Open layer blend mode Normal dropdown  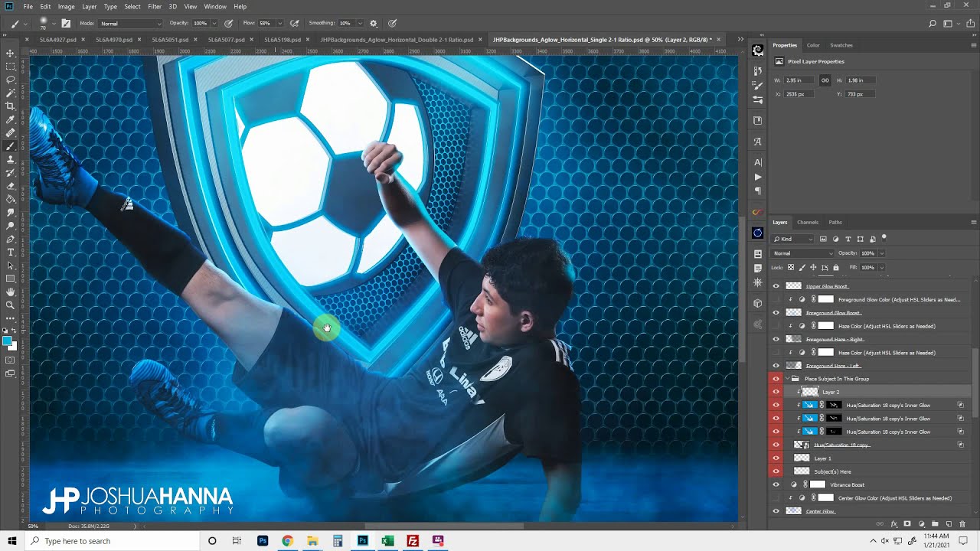point(803,253)
